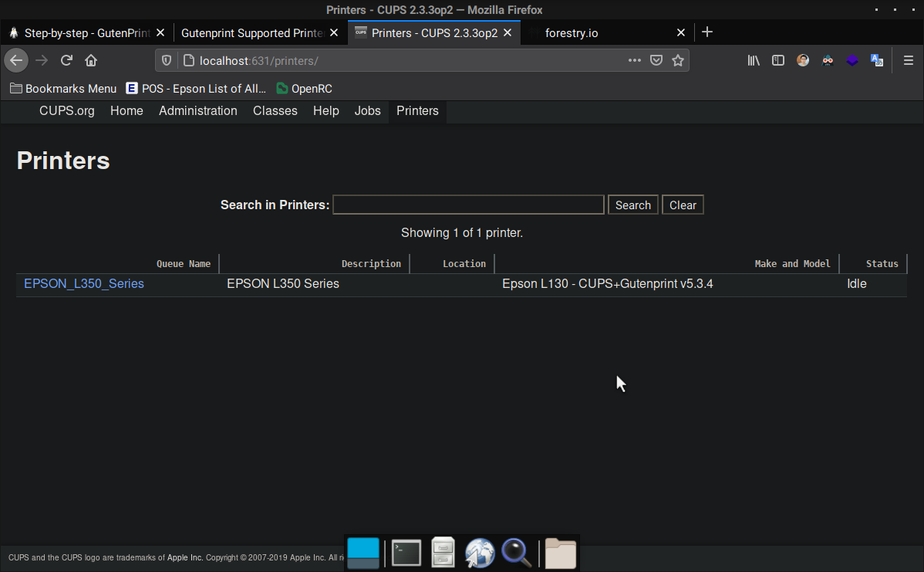Show tracking protection shield info
This screenshot has width=924, height=572.
point(167,60)
